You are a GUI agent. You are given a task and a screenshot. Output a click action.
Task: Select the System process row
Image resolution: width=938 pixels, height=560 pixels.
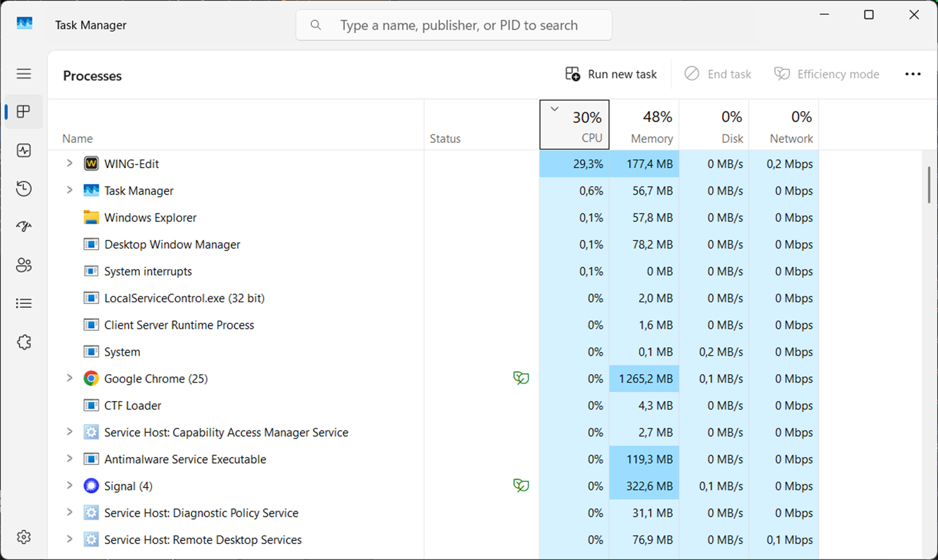433,352
